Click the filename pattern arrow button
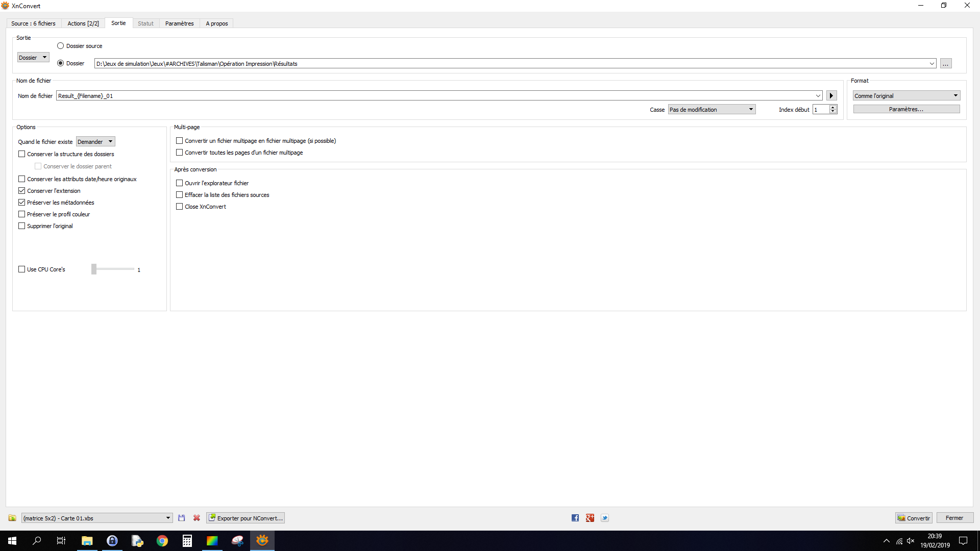 pos(831,95)
